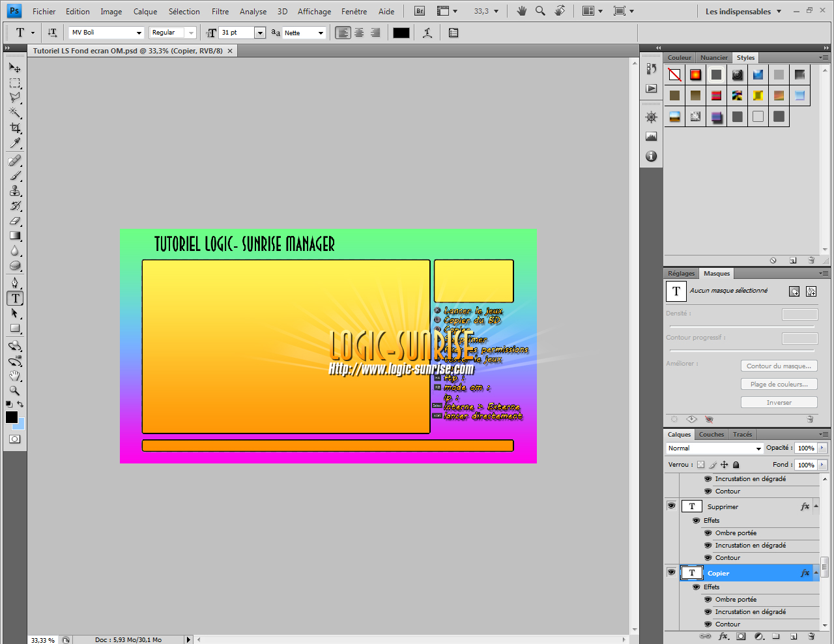Hide the Copier layer
The width and height of the screenshot is (834, 644).
[x=671, y=572]
